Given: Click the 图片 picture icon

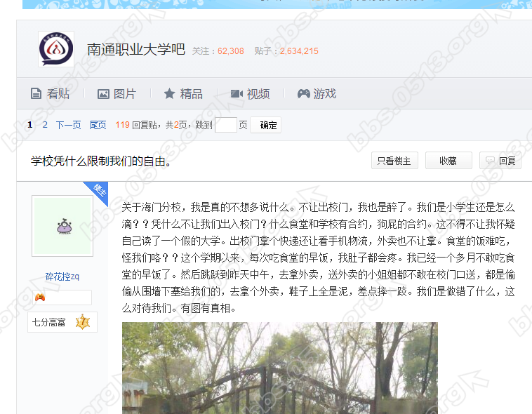Looking at the screenshot, I should [x=103, y=93].
